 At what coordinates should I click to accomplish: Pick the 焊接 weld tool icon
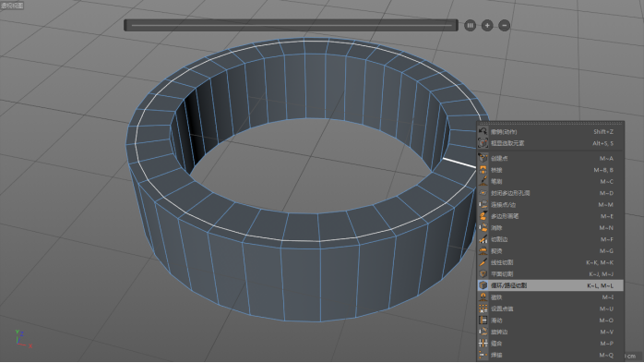pyautogui.click(x=483, y=355)
